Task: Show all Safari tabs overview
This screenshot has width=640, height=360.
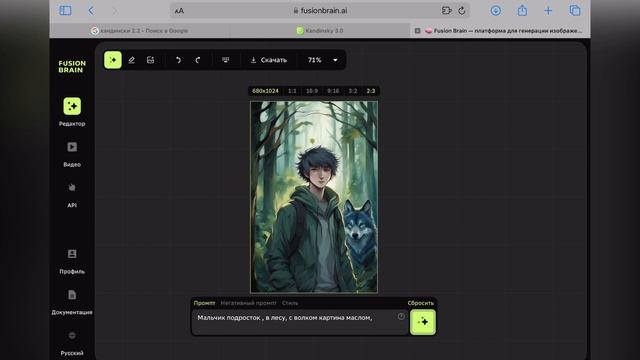Action: tap(575, 11)
